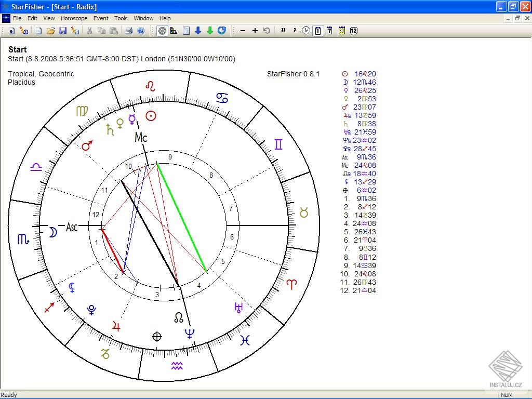Click the Open file folder icon
The image size is (532, 399).
(50, 31)
